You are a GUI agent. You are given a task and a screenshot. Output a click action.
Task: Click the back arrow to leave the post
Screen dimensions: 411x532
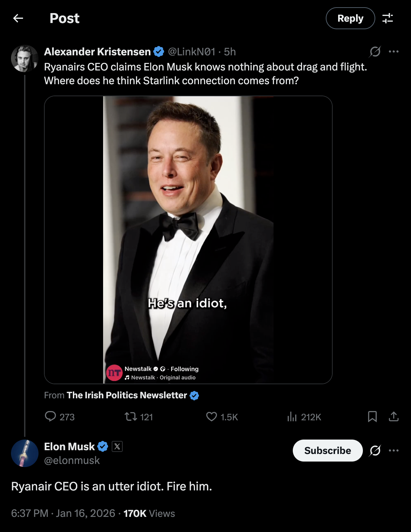pyautogui.click(x=18, y=18)
